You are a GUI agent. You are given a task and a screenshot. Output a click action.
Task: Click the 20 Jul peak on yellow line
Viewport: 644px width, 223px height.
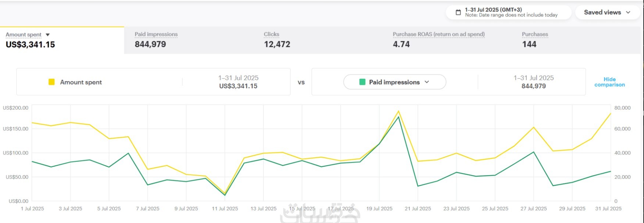398,111
